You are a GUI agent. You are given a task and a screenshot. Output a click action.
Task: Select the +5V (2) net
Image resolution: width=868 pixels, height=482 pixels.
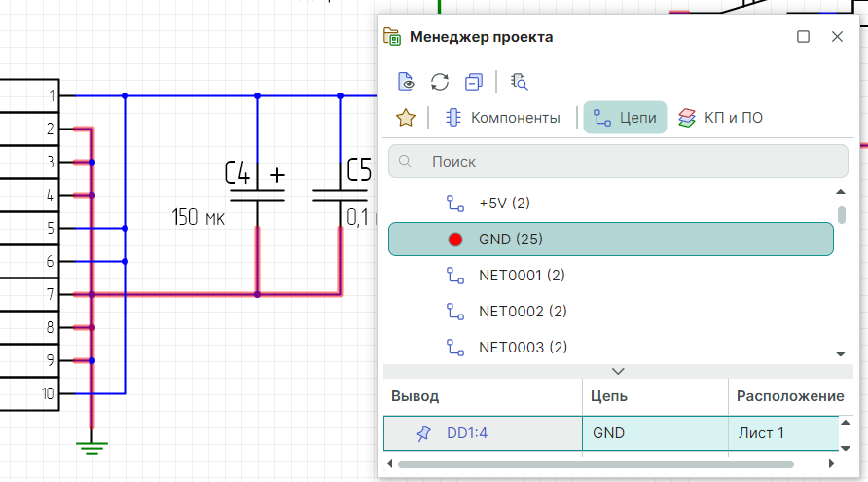[504, 204]
